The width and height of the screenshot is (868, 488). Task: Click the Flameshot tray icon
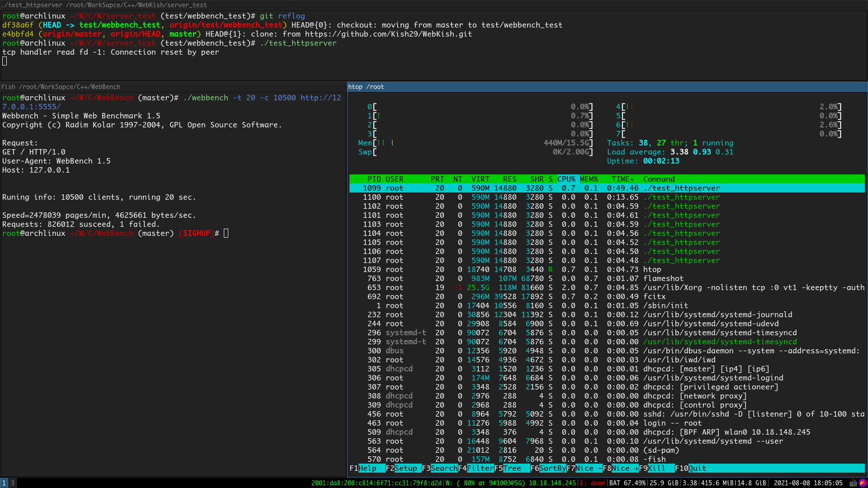(x=863, y=483)
